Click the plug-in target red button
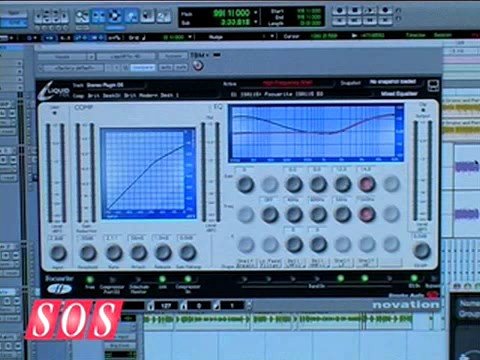The height and width of the screenshot is (360, 480). [198, 66]
